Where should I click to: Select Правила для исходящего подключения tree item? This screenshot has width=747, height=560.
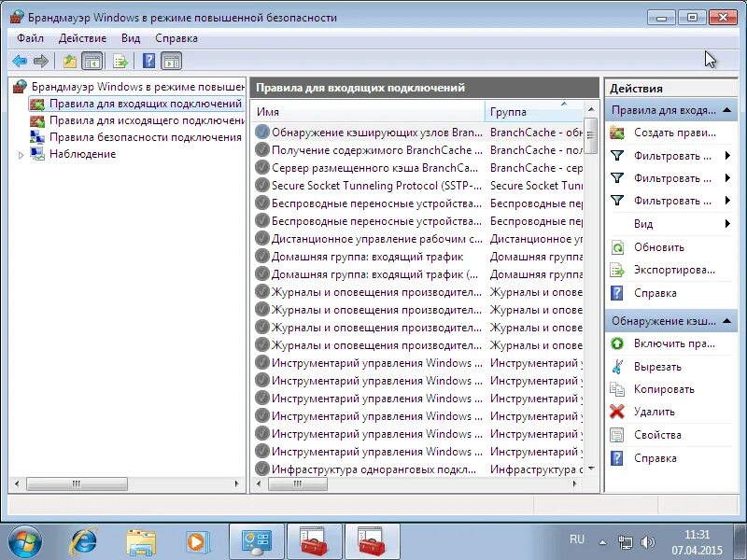point(147,121)
